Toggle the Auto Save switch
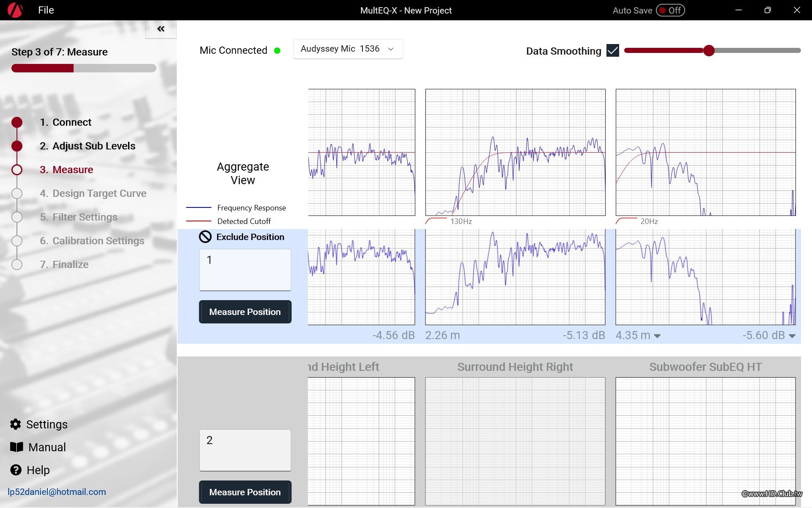Image resolution: width=812 pixels, height=508 pixels. tap(670, 10)
